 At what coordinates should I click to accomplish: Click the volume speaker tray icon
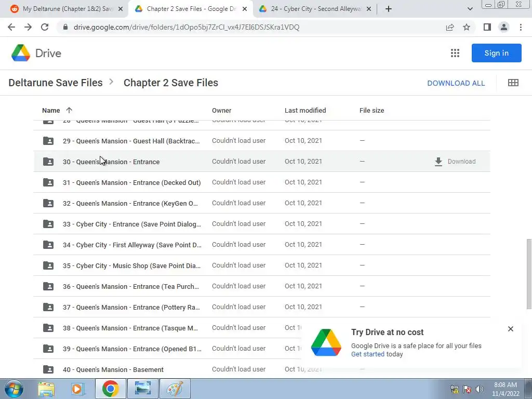pyautogui.click(x=480, y=389)
